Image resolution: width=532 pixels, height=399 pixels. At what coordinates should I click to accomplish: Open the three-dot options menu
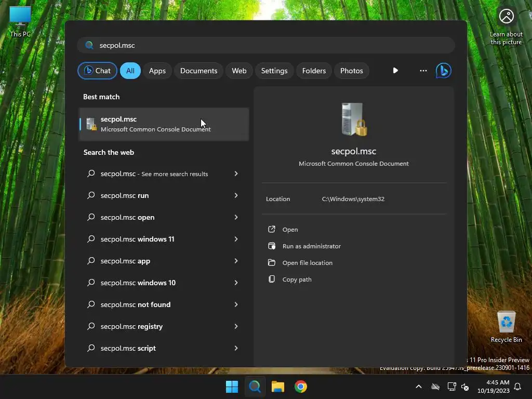[x=423, y=71]
